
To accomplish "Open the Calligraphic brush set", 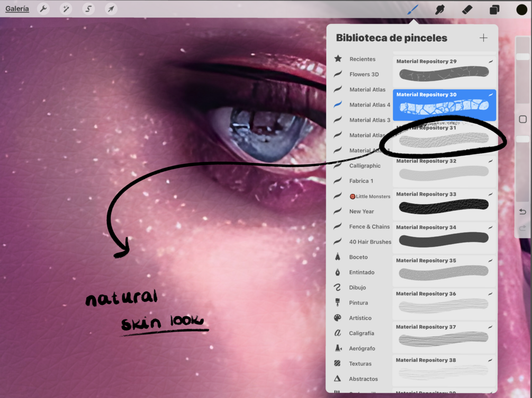I will 363,166.
